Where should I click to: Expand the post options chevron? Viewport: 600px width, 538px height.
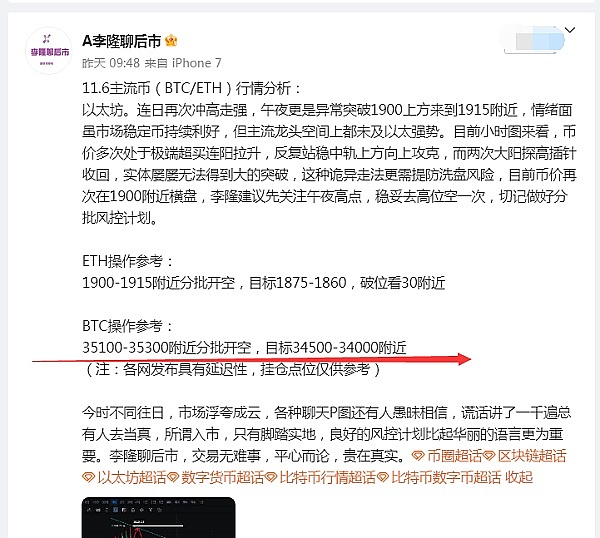tap(570, 30)
